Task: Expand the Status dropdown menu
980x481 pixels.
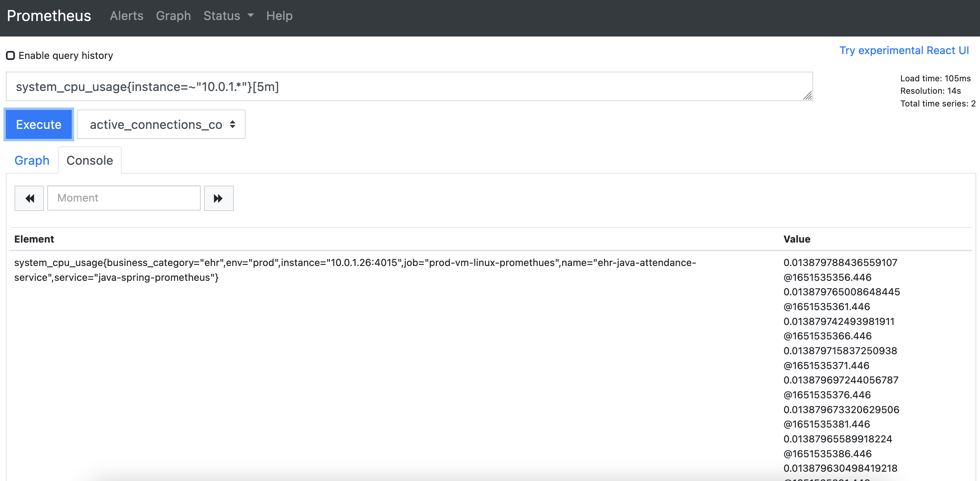Action: click(228, 16)
